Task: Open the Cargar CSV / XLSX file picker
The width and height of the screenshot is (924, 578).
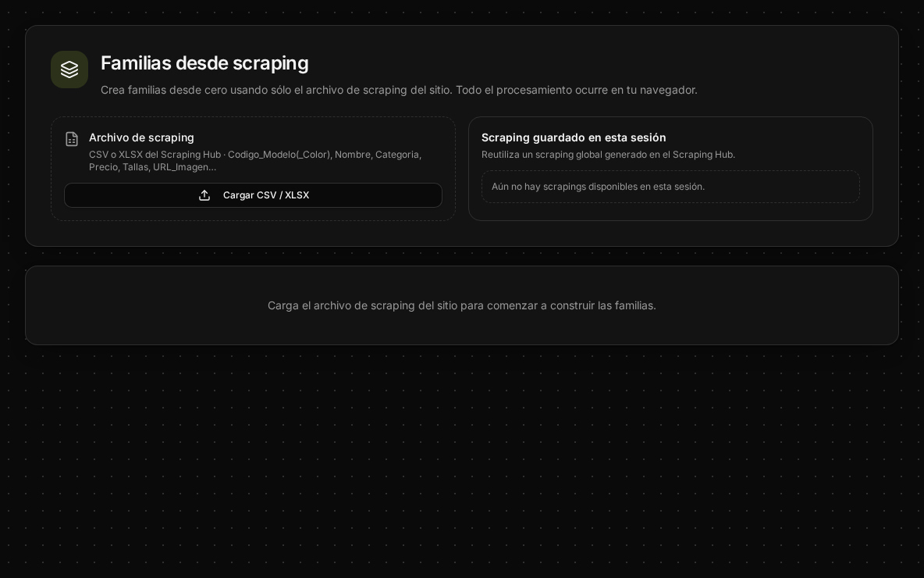Action: 253,195
